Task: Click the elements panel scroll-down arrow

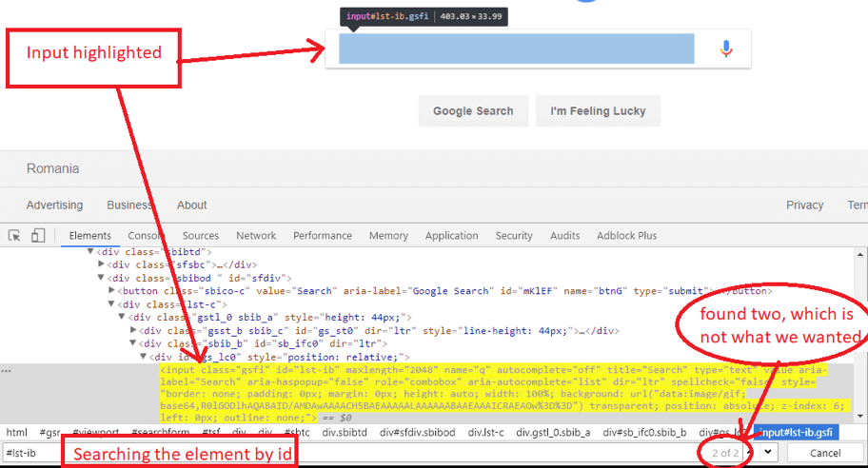Action: click(860, 416)
